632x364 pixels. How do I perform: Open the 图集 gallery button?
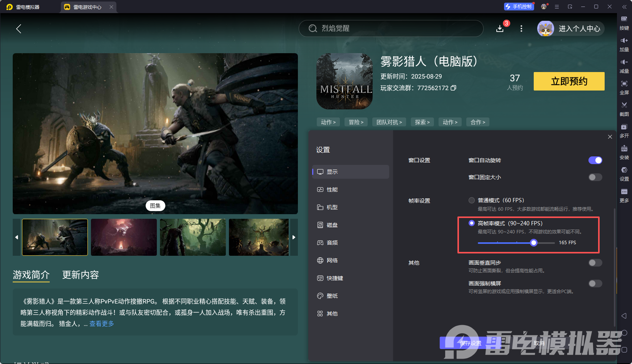(x=155, y=206)
